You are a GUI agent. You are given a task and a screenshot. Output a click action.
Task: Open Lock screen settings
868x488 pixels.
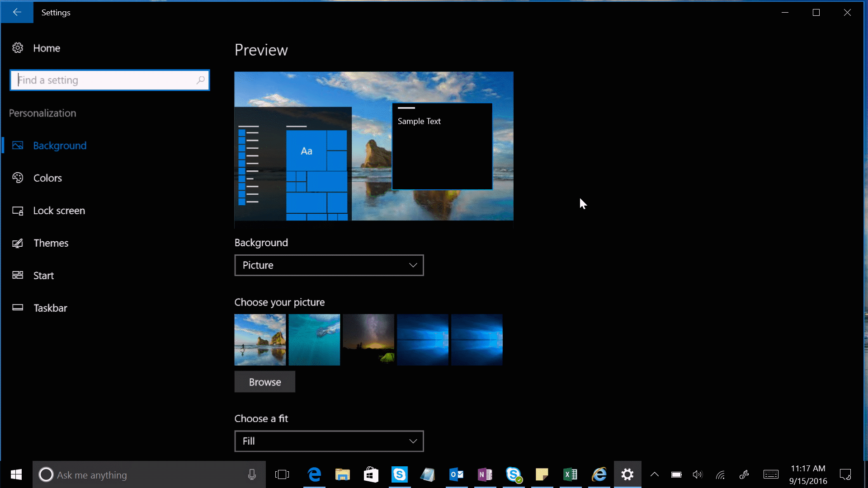pyautogui.click(x=59, y=210)
